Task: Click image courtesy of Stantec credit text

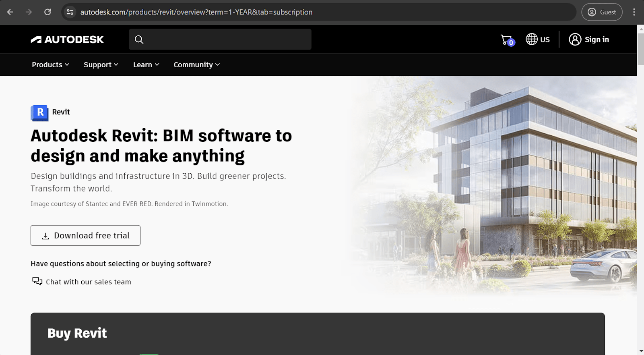Action: pyautogui.click(x=129, y=204)
